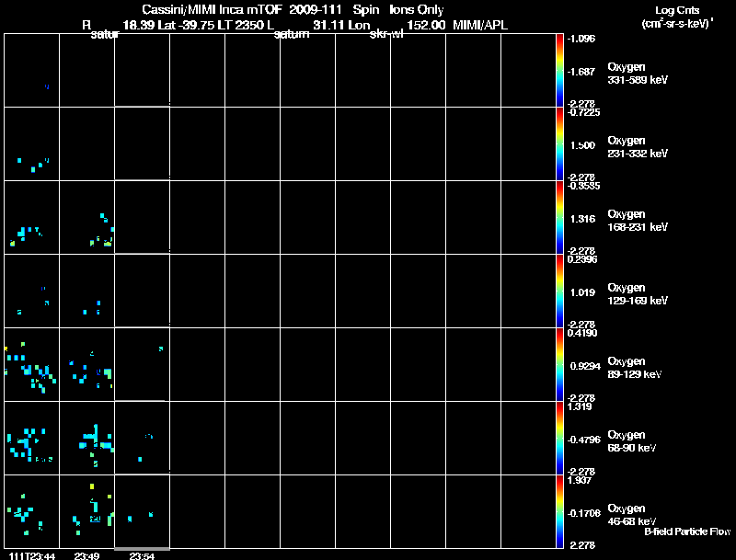736x560 pixels.
Task: Click the 23:44 panel in the 46-68 keV row
Action: click(32, 511)
